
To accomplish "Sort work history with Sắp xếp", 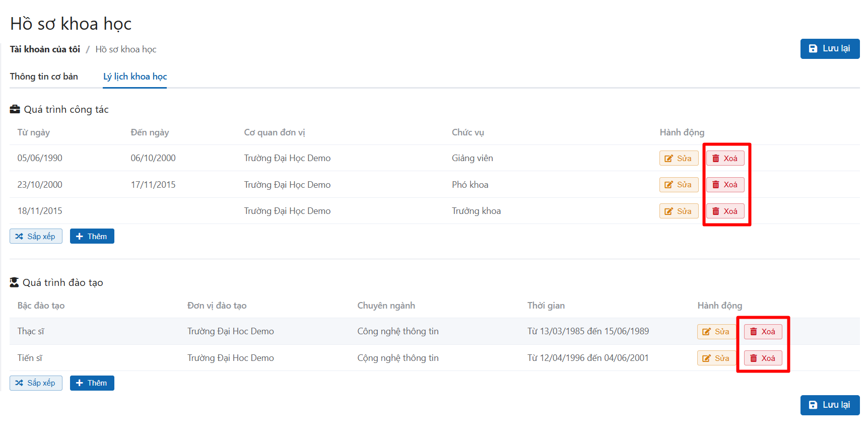I will click(36, 236).
